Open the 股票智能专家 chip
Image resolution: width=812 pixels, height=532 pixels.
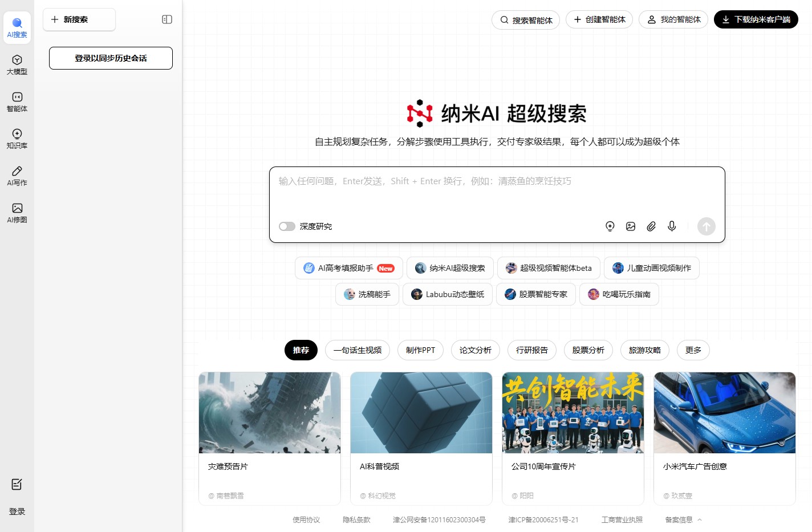coord(536,294)
